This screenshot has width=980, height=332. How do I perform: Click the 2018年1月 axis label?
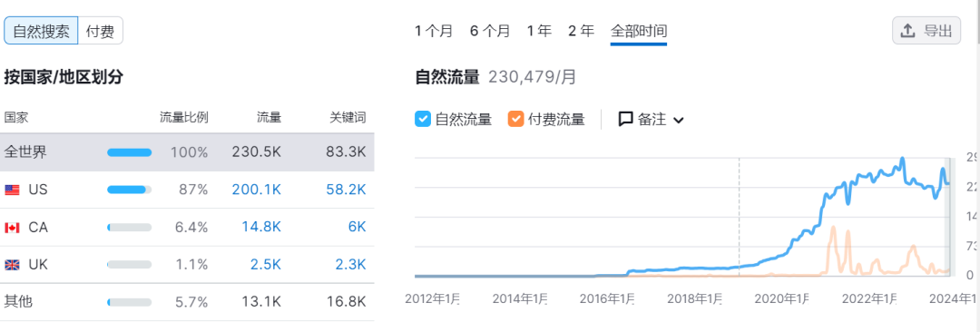click(x=694, y=298)
